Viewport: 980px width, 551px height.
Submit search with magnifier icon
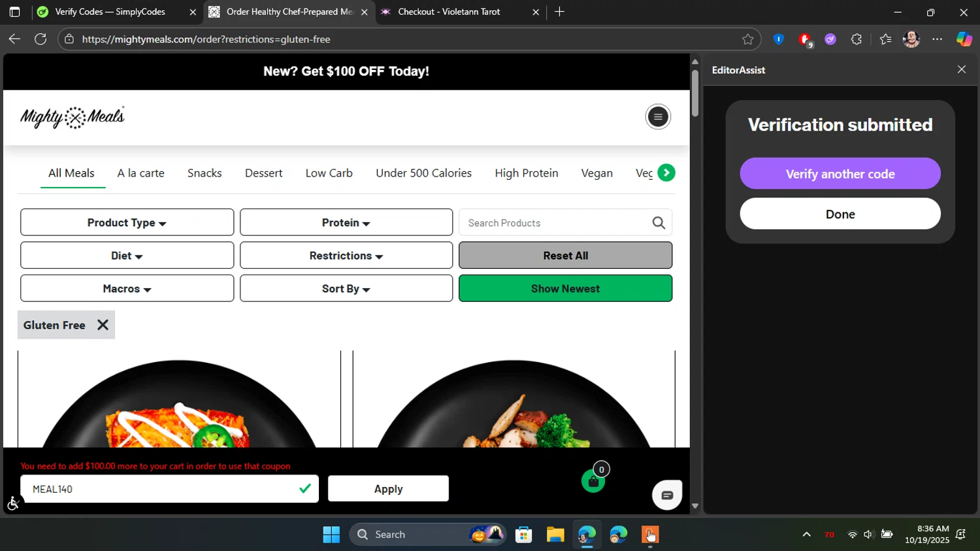pos(659,223)
